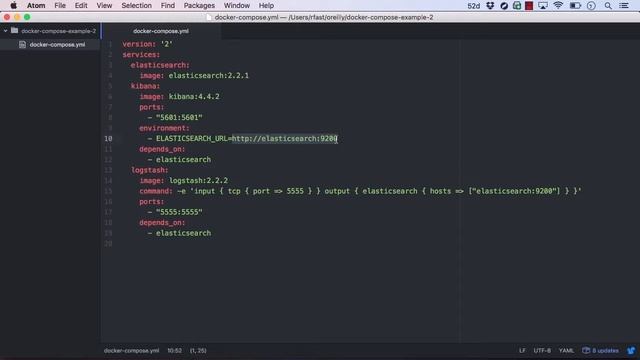Click the red square menu bar icon
Image resolution: width=640 pixels, height=360 pixels.
(x=529, y=6)
